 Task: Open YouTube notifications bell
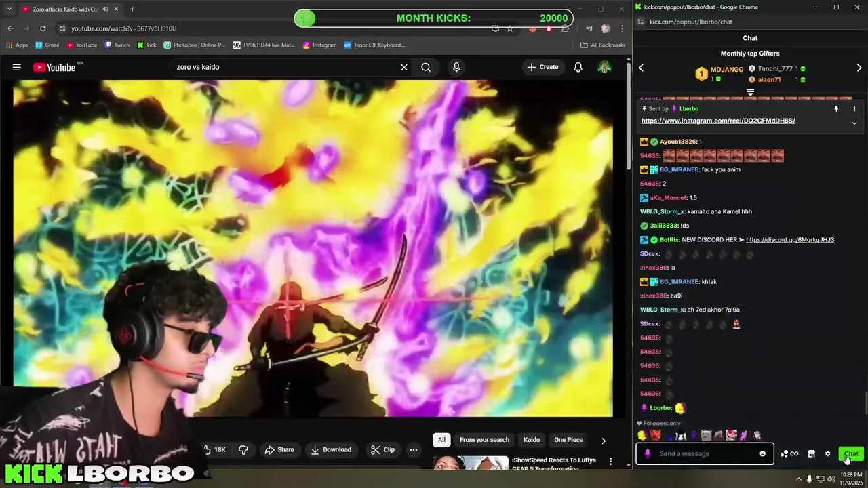[x=578, y=67]
